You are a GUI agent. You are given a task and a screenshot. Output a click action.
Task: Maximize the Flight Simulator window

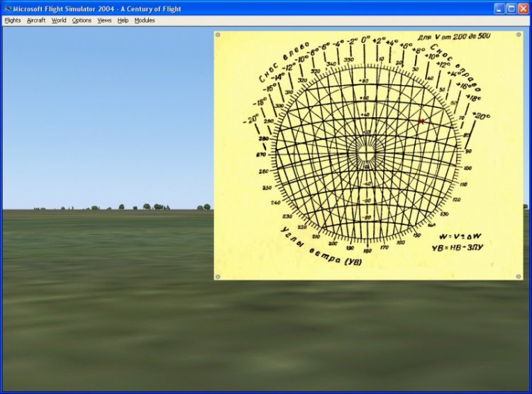pyautogui.click(x=511, y=9)
